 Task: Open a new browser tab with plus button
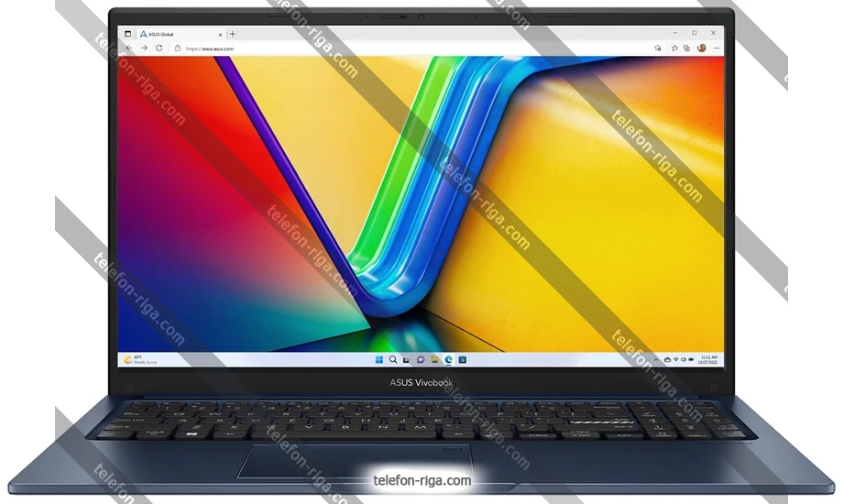click(x=233, y=33)
